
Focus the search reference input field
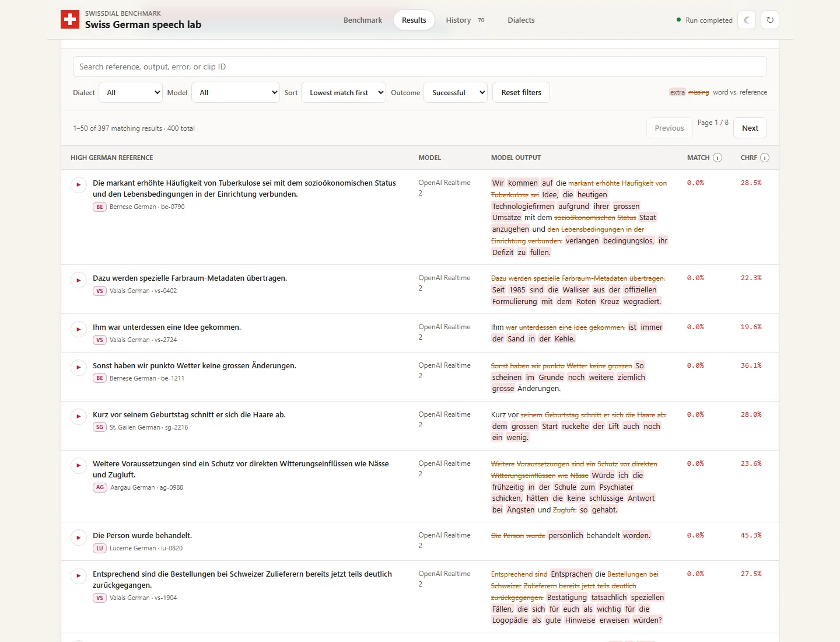(x=420, y=67)
